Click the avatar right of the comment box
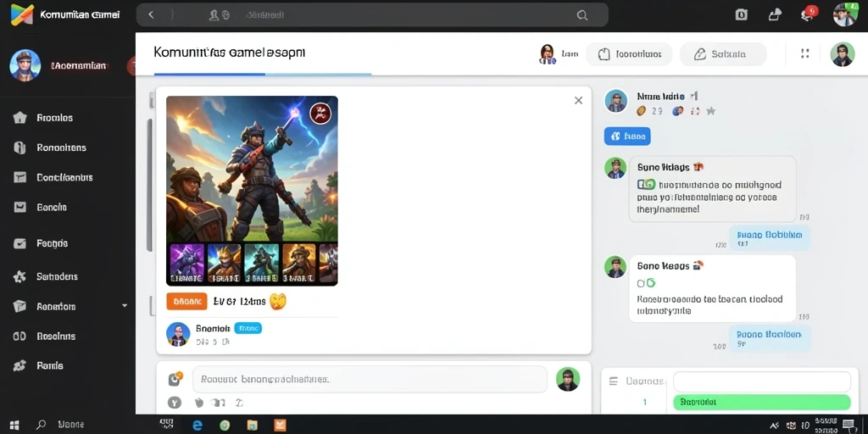The width and height of the screenshot is (868, 434). pyautogui.click(x=567, y=379)
